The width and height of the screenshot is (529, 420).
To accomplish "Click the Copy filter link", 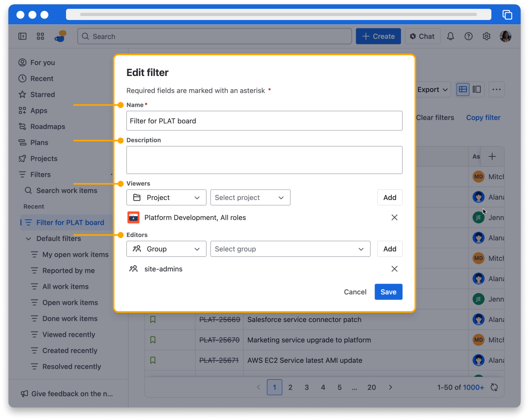I will 483,118.
